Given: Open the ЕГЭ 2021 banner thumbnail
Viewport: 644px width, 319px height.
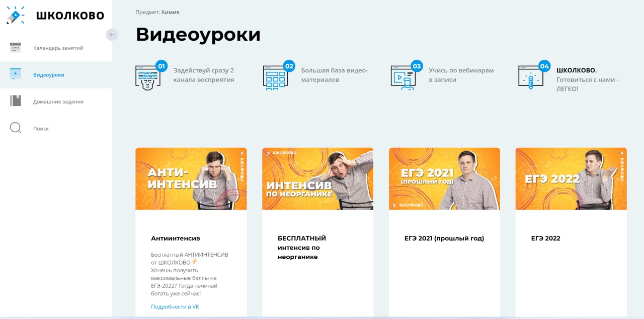Looking at the screenshot, I should coord(444,179).
